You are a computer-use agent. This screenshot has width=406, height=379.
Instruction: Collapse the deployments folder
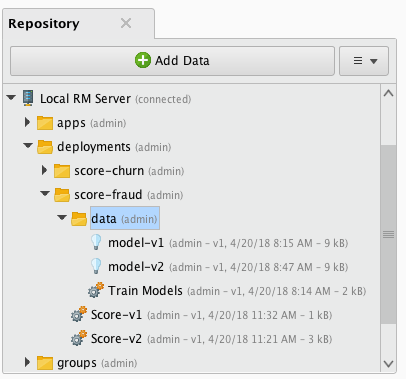pos(28,146)
